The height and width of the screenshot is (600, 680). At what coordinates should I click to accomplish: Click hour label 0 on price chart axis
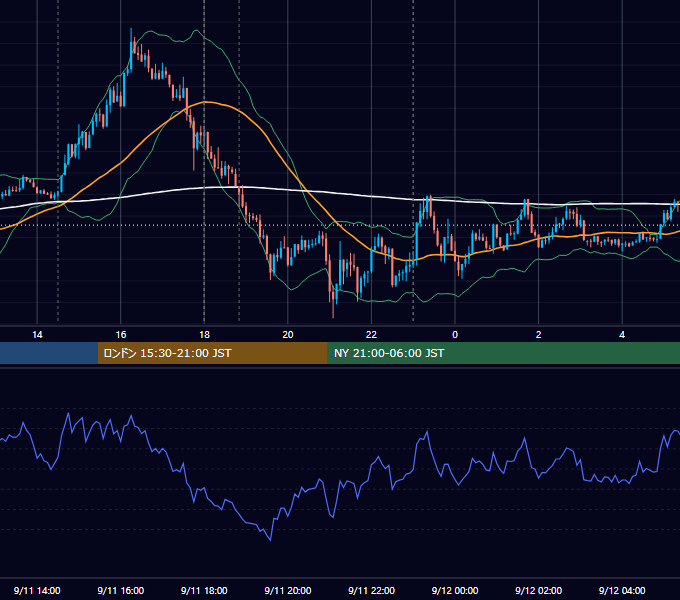pos(455,335)
